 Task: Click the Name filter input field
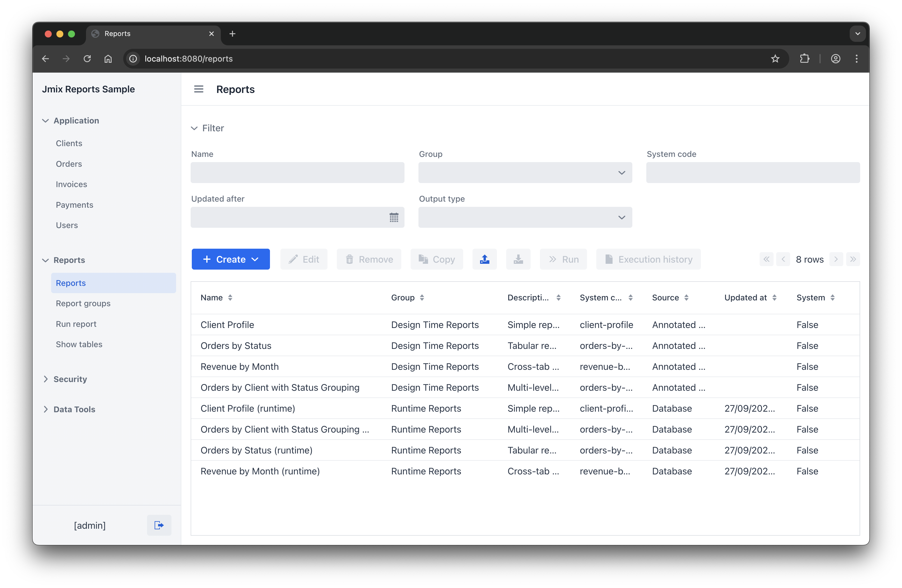click(x=297, y=173)
